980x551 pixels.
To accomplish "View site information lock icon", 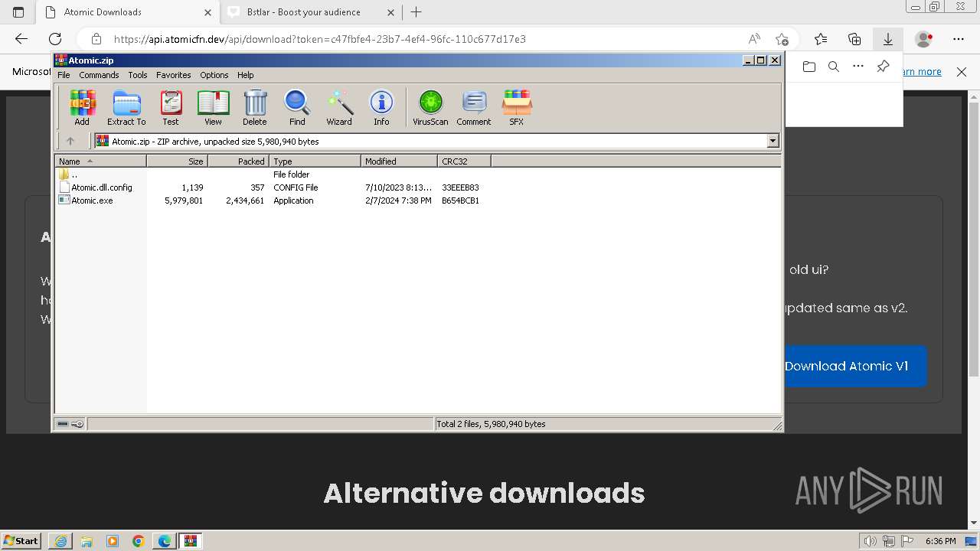I will (x=96, y=39).
